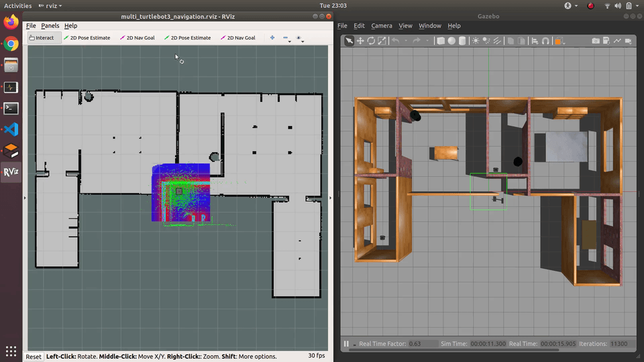This screenshot has width=644, height=362.
Task: Insert a box shape in Gazebo
Action: (x=441, y=41)
